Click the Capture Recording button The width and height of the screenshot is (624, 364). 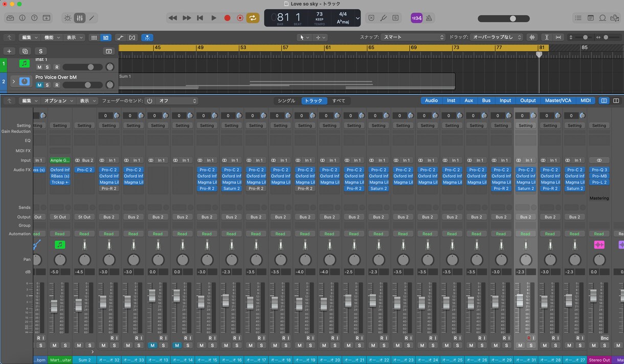(x=240, y=18)
